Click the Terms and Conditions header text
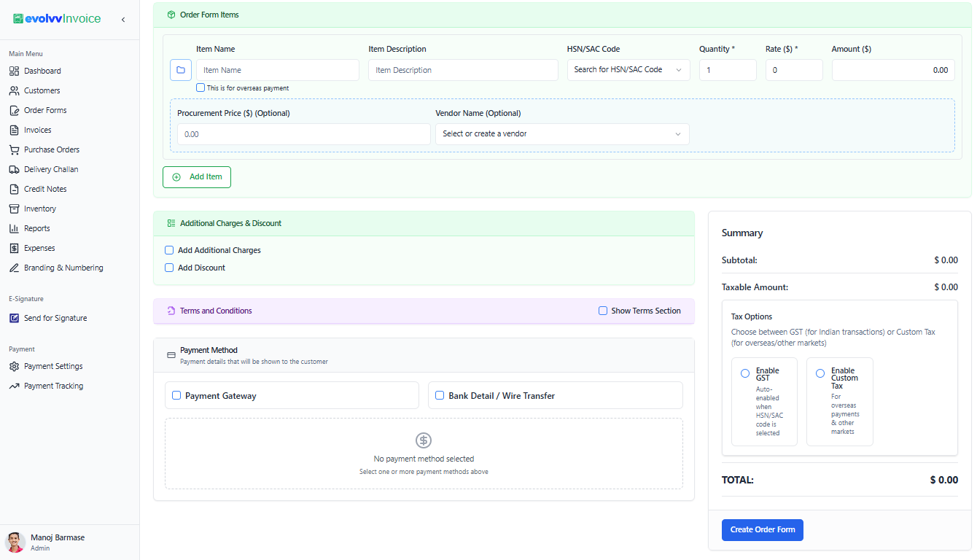The width and height of the screenshot is (977, 560). tap(216, 311)
